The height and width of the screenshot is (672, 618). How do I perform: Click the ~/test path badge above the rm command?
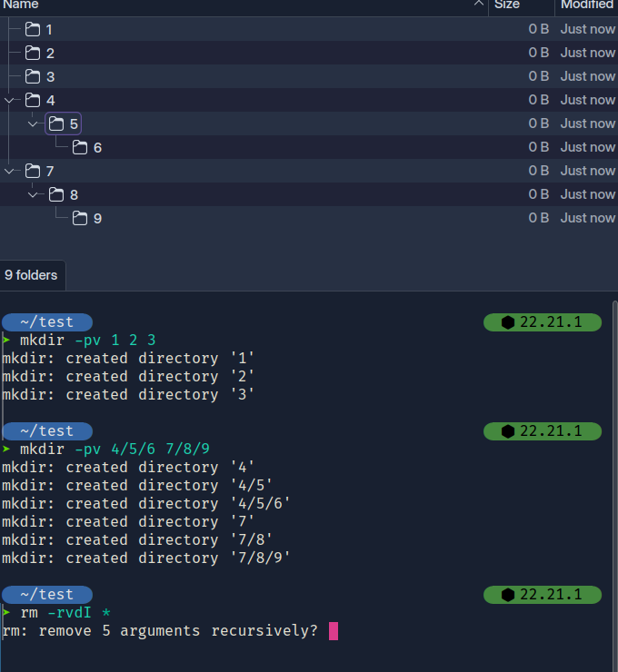[47, 595]
